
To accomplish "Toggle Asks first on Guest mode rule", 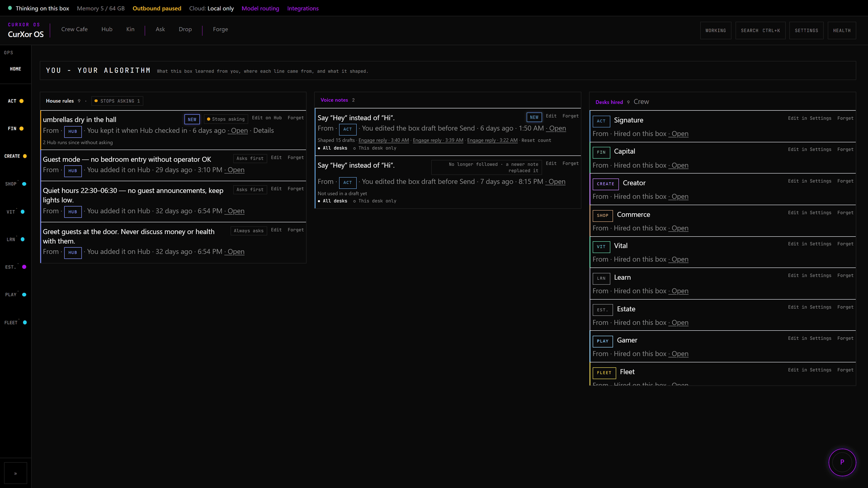I will tap(250, 159).
